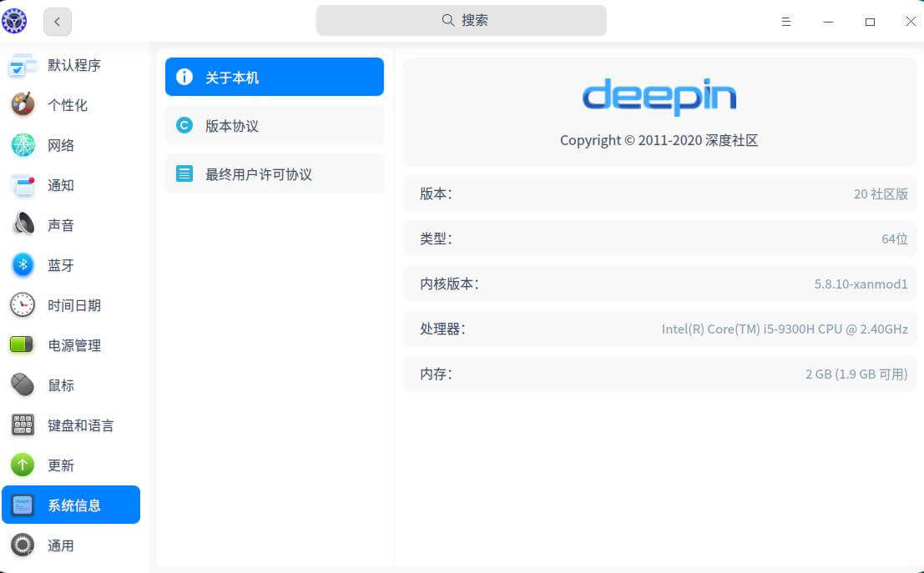Click the 64位 value
This screenshot has width=924, height=573.
pos(895,239)
